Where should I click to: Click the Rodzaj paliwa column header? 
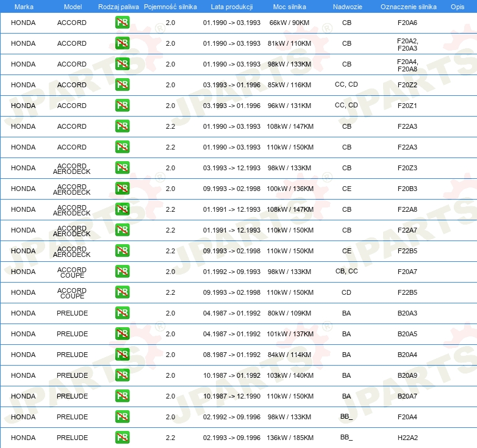(118, 7)
